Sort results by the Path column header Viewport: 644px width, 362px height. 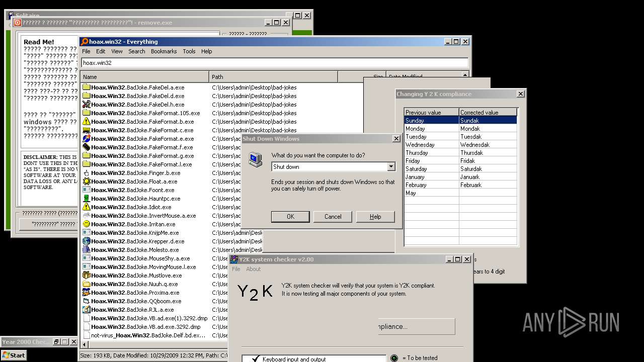coord(273,77)
